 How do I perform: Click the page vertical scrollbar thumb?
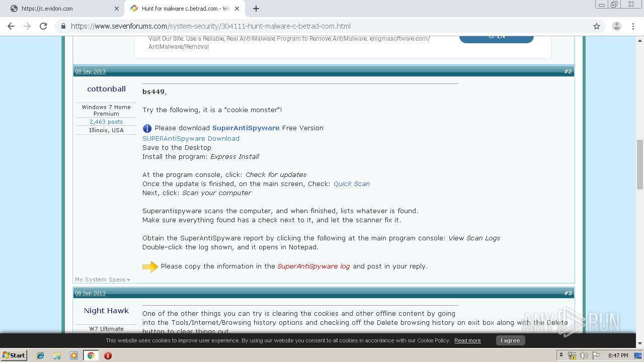click(x=640, y=164)
